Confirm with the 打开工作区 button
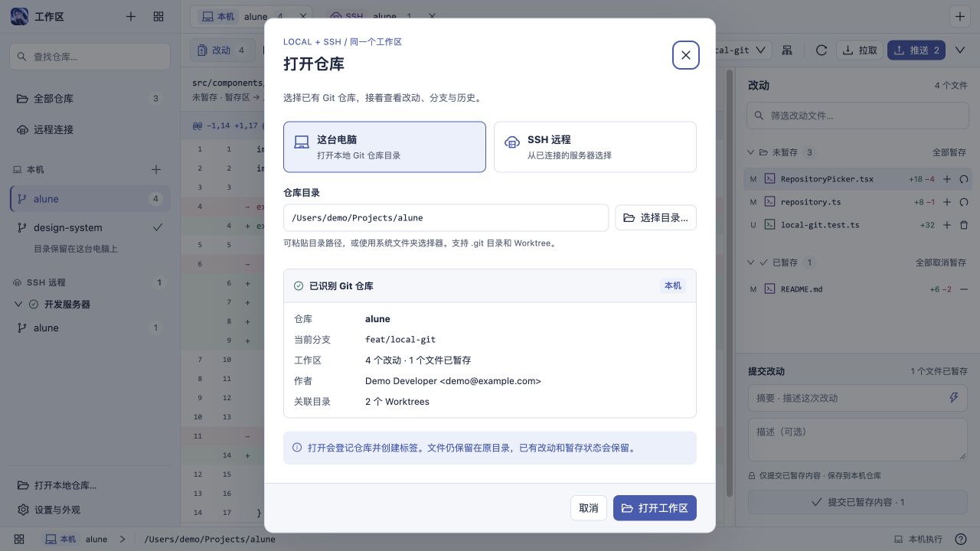Screen dimensions: 980x551 click(655, 508)
